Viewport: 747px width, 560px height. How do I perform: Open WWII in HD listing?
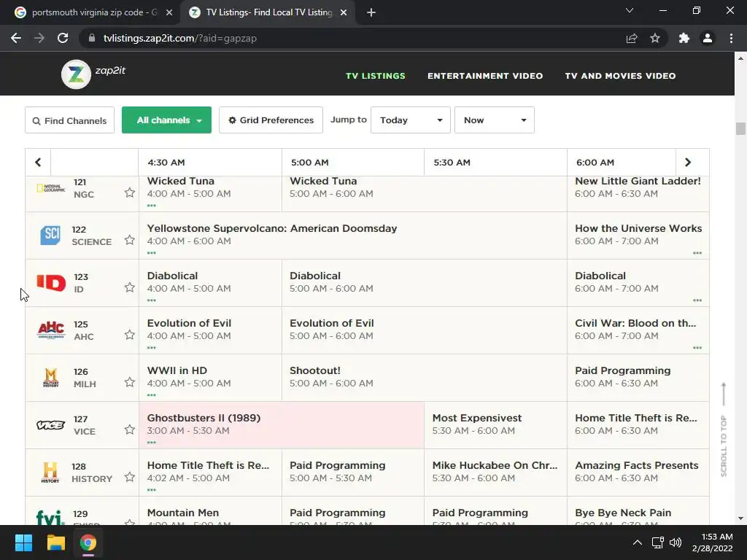click(x=210, y=377)
